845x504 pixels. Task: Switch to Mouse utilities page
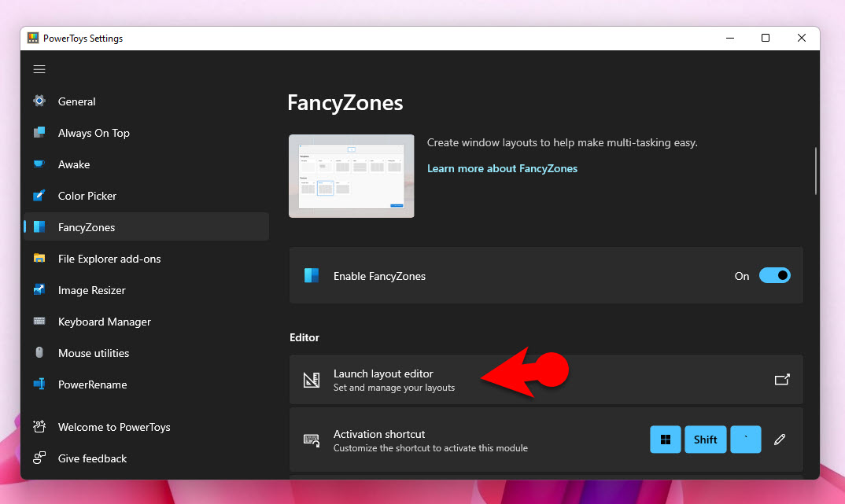coord(146,353)
